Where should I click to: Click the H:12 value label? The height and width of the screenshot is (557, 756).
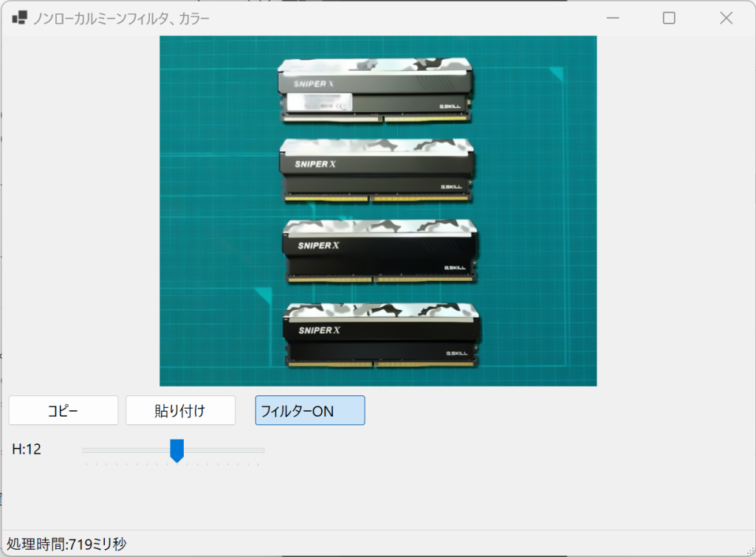[x=27, y=449]
